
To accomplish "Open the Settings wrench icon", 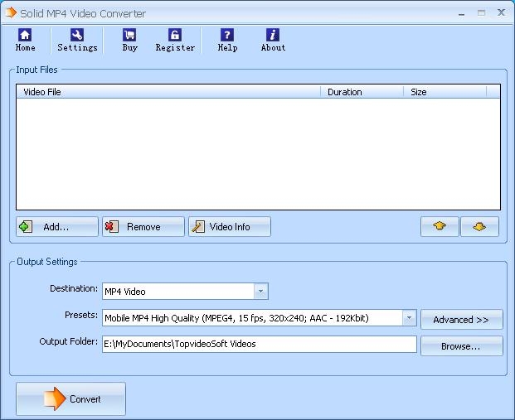I will click(77, 35).
